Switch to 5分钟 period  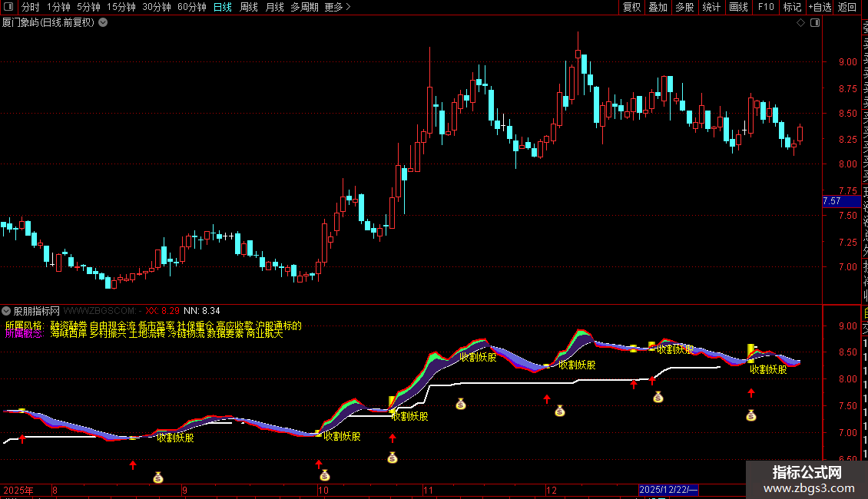pyautogui.click(x=88, y=7)
